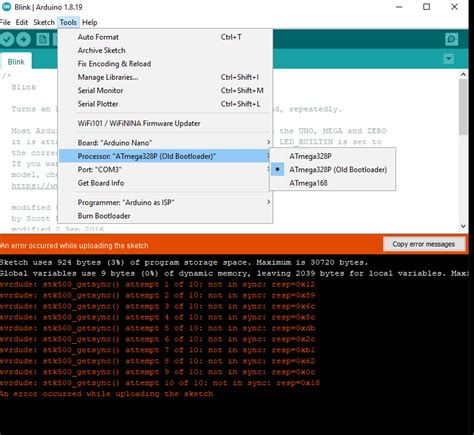
Task: Open the File menu
Action: pyautogui.click(x=5, y=22)
